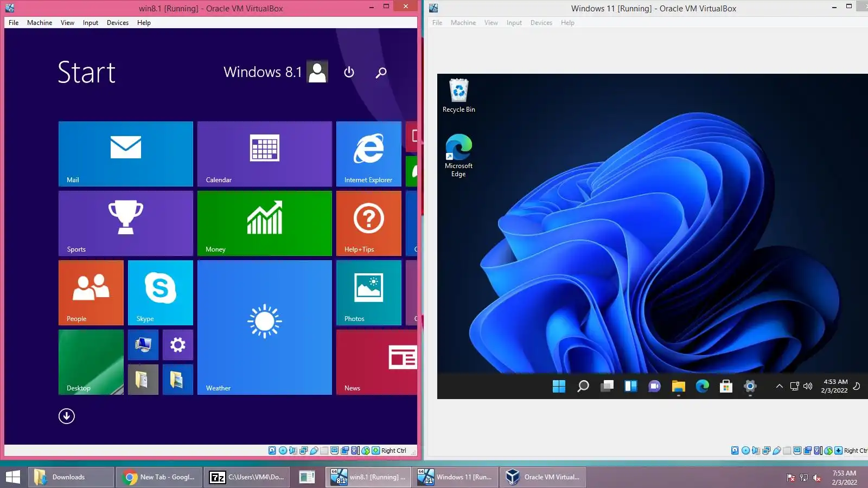Click the Windows 11 volume tray icon

pos(808,386)
